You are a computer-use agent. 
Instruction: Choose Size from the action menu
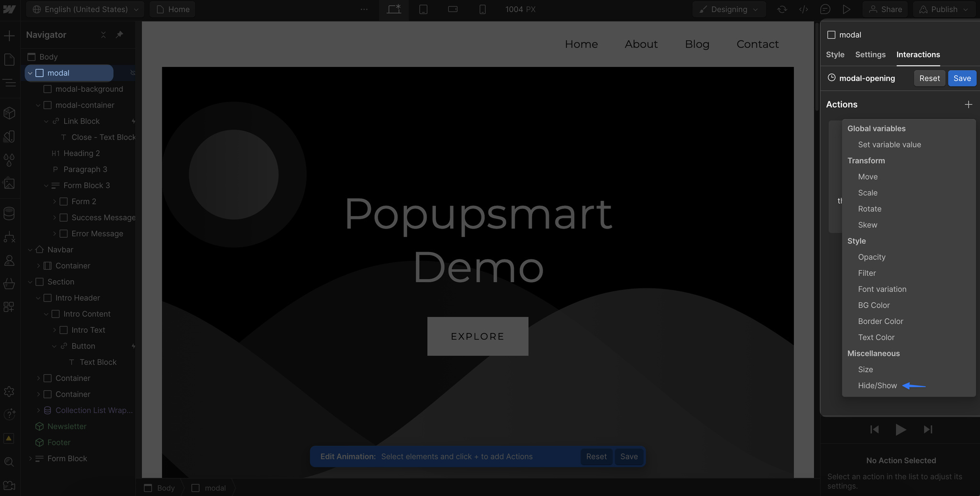click(x=865, y=369)
